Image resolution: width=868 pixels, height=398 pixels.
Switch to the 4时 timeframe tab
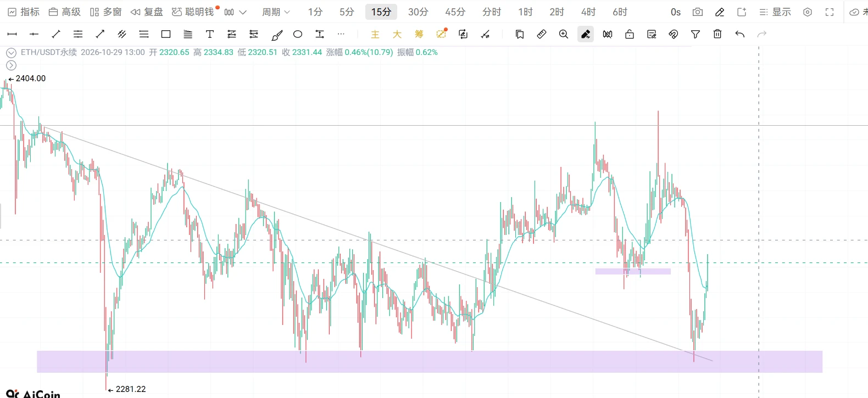coord(588,12)
